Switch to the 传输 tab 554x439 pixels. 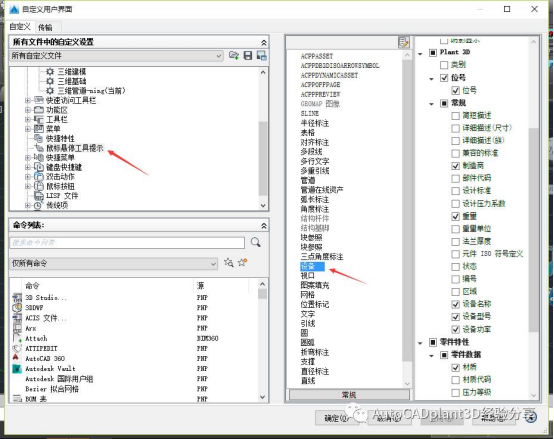45,27
